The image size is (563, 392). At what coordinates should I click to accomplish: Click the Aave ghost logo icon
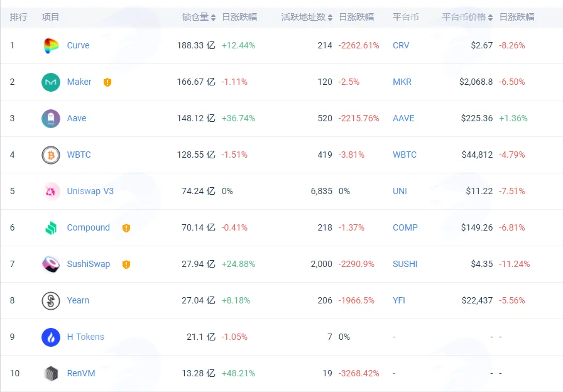[x=51, y=119]
